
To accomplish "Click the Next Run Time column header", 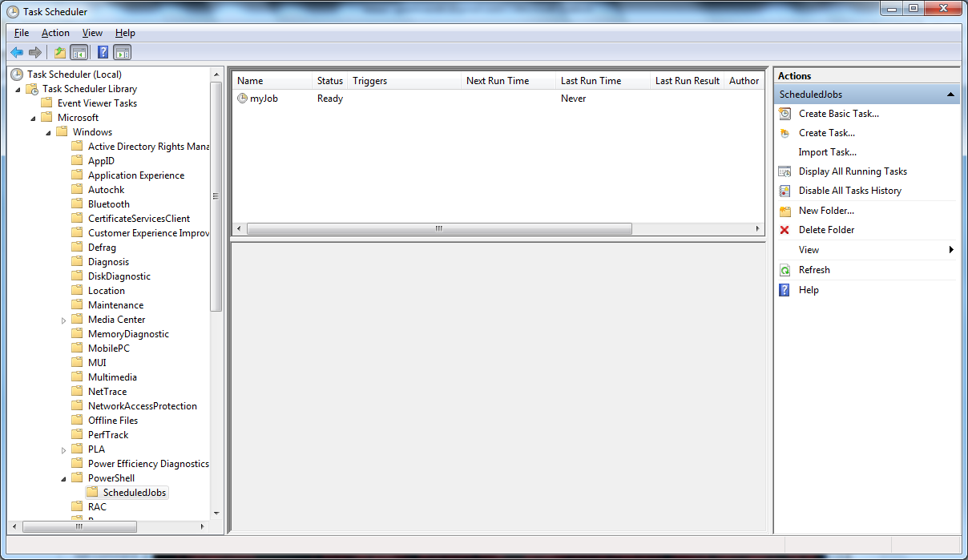I will [509, 81].
